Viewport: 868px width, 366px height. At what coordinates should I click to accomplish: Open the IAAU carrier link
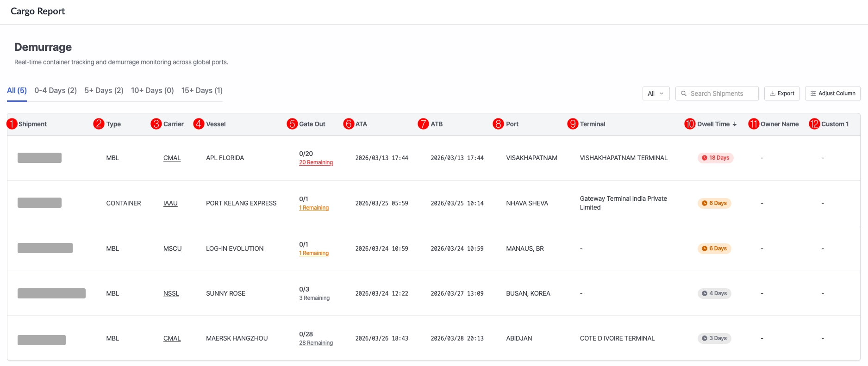click(x=170, y=203)
